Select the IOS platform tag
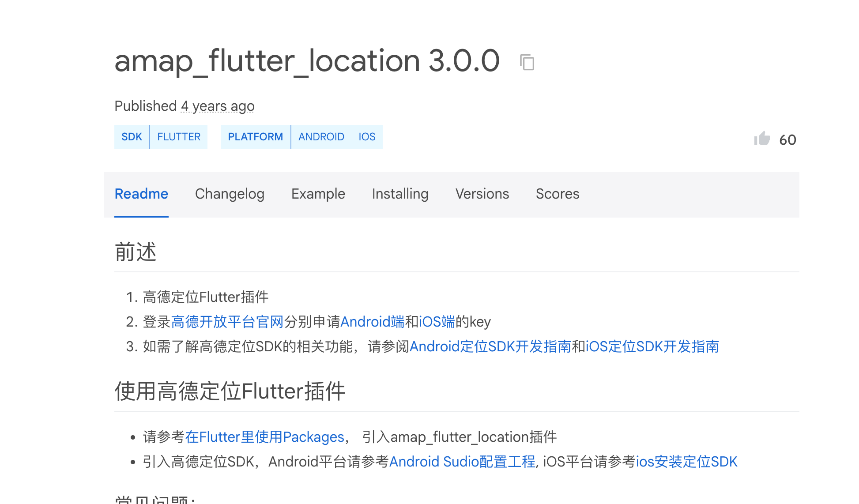Viewport: 859px width, 504px height. tap(367, 137)
